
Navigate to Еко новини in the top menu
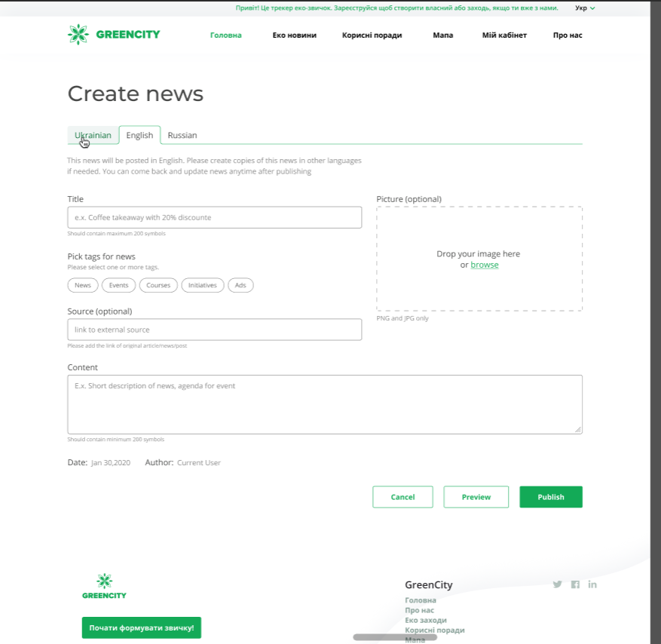[x=294, y=35]
